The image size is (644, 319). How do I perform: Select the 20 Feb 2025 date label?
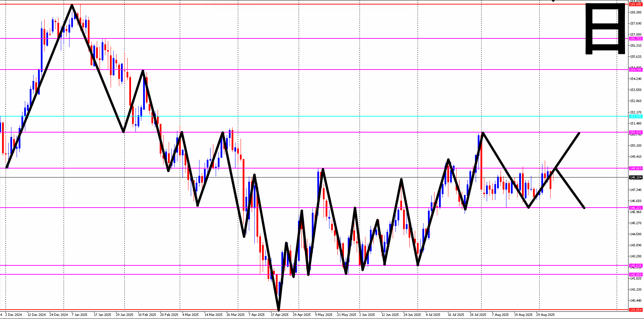[x=169, y=315]
